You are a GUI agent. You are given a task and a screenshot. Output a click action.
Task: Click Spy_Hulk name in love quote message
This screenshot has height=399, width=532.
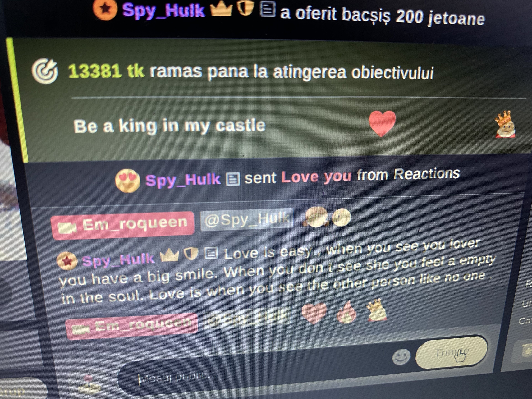point(118,260)
